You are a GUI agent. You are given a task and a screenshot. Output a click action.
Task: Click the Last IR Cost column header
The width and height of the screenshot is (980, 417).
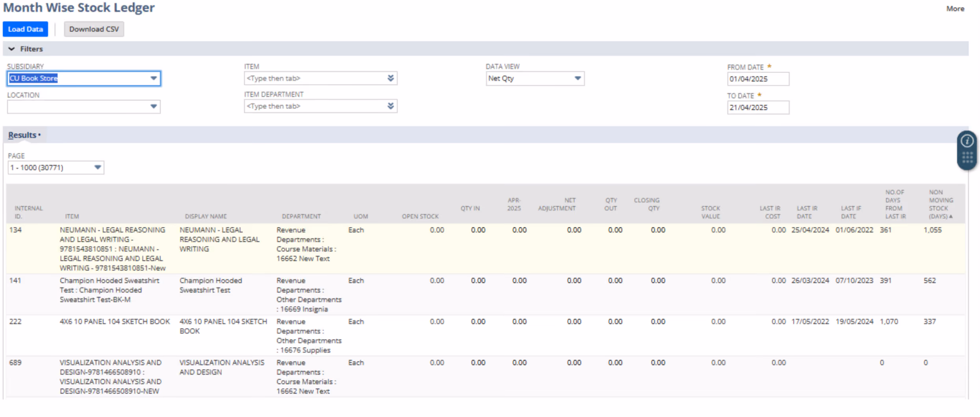click(x=770, y=212)
